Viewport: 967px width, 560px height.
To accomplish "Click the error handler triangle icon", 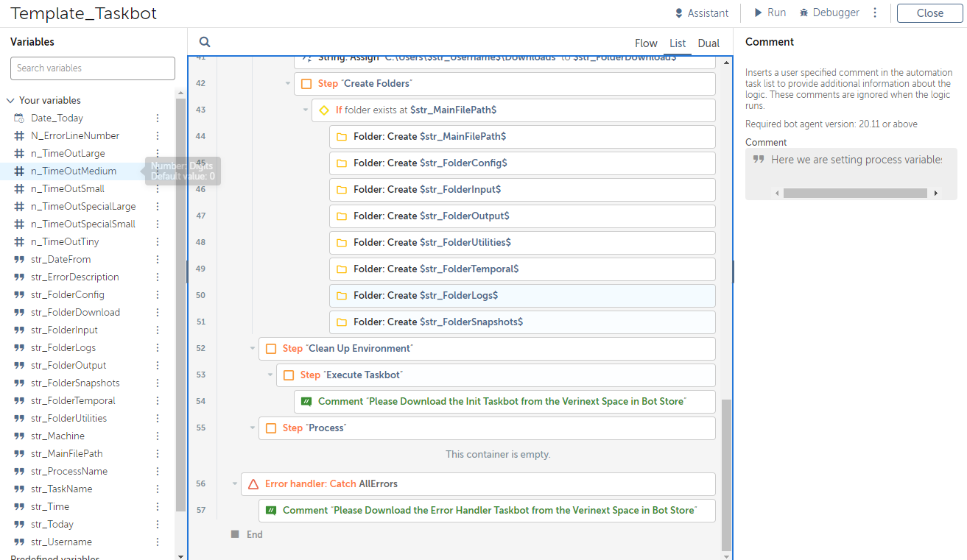I will 253,484.
